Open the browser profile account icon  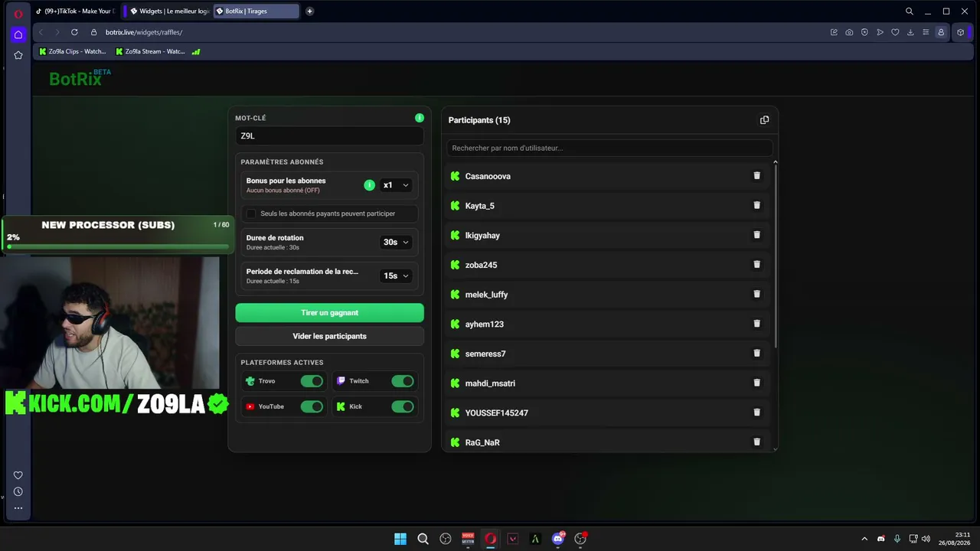pos(941,32)
